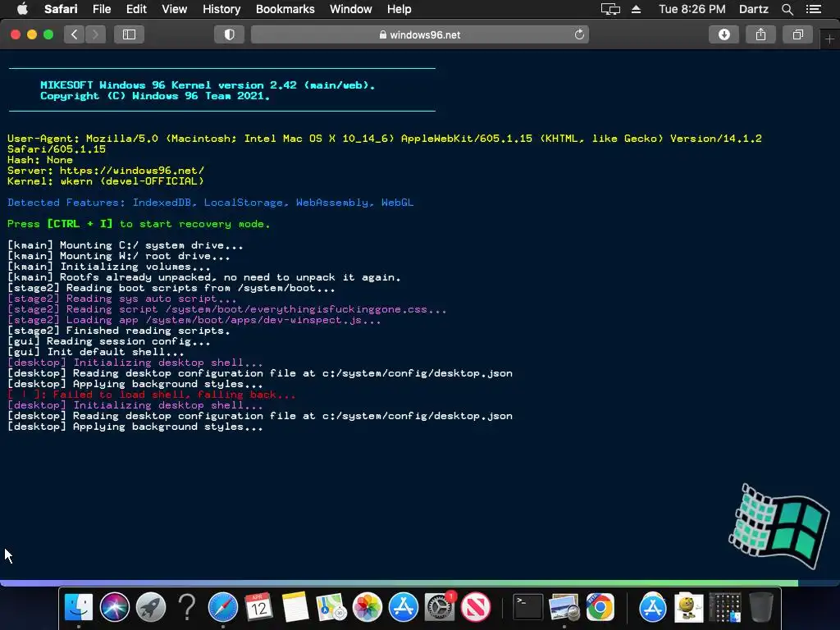The image size is (840, 630).
Task: Click the "Hash: None" line
Action: [40, 160]
